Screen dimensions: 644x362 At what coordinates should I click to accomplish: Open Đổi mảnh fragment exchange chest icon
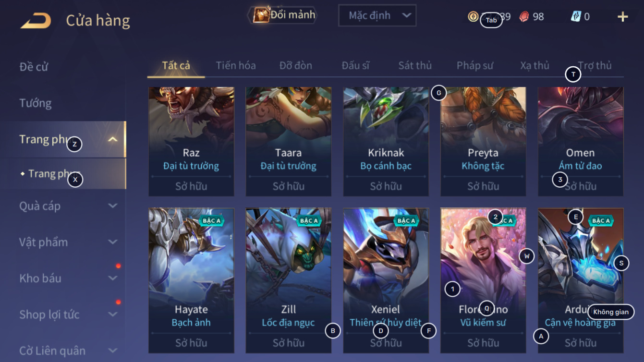(261, 15)
